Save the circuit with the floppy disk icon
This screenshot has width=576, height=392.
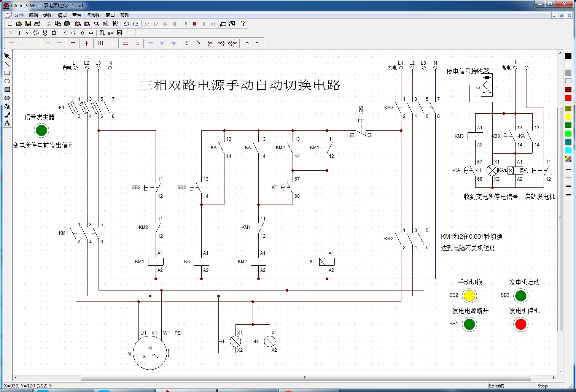tap(28, 24)
